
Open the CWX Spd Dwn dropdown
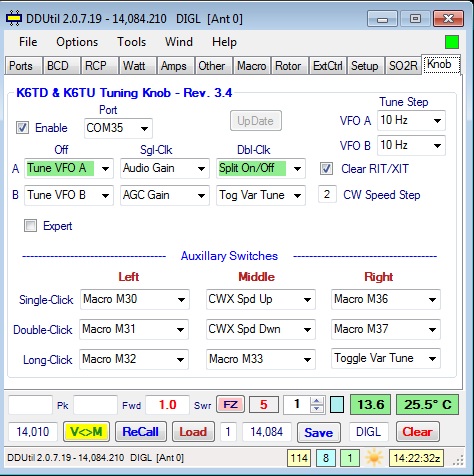[x=261, y=329]
